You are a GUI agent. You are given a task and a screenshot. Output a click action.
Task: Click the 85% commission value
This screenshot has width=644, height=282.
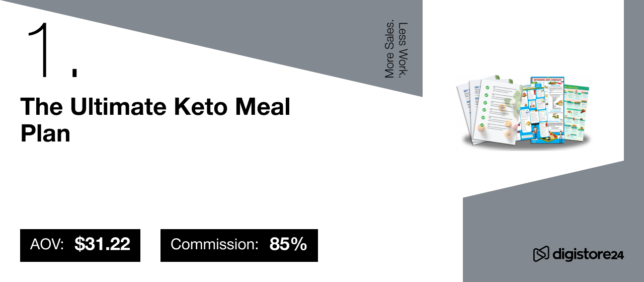click(288, 245)
